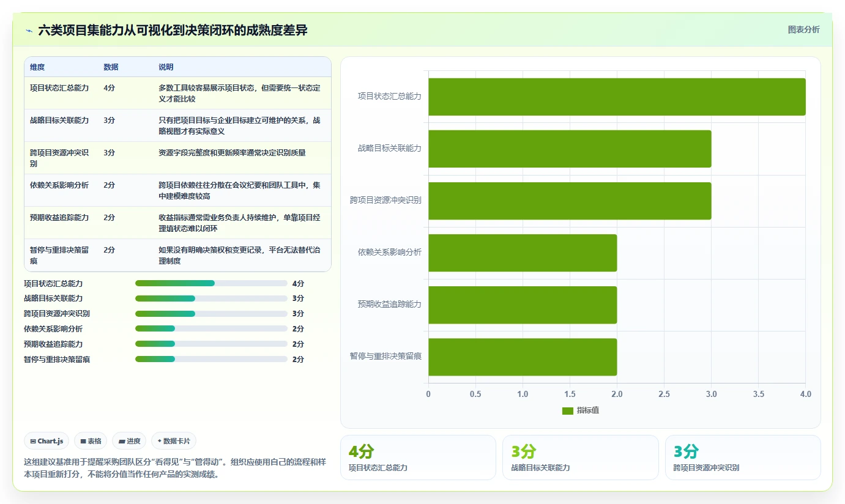This screenshot has height=504, width=845.
Task: Click the 数据 column header
Action: point(111,67)
